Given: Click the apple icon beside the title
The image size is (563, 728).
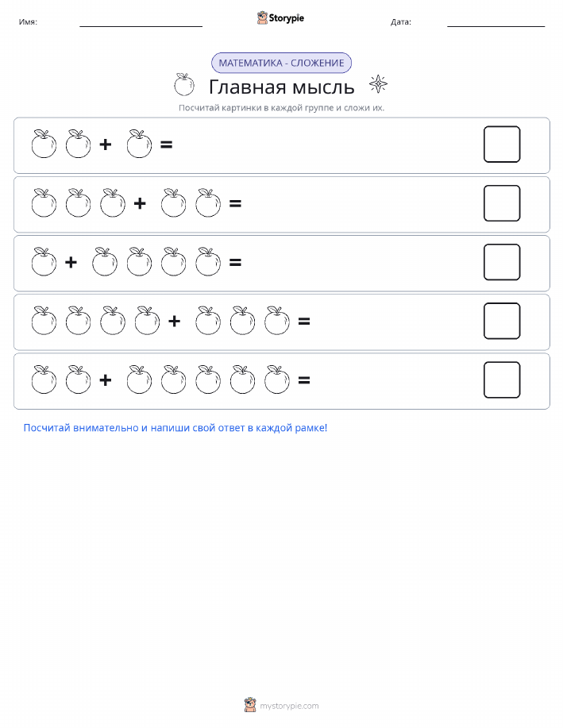Looking at the screenshot, I should [184, 84].
